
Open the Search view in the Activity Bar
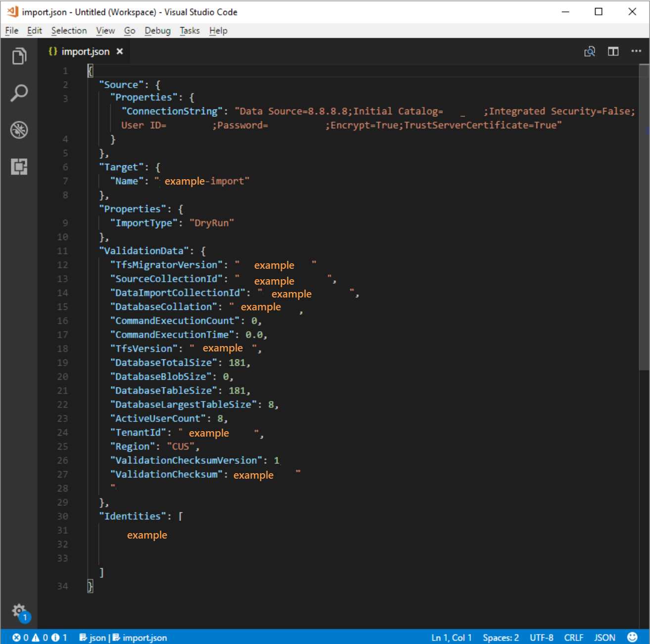pyautogui.click(x=19, y=93)
